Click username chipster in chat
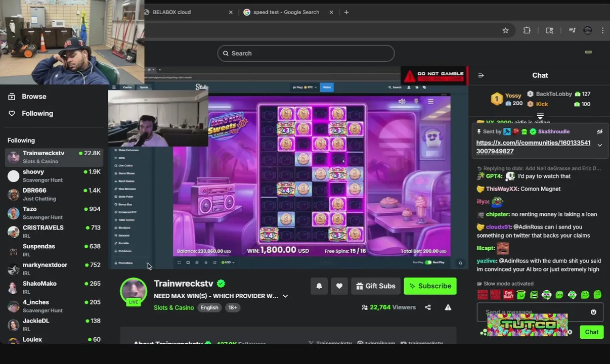The height and width of the screenshot is (364, 610). 497,214
